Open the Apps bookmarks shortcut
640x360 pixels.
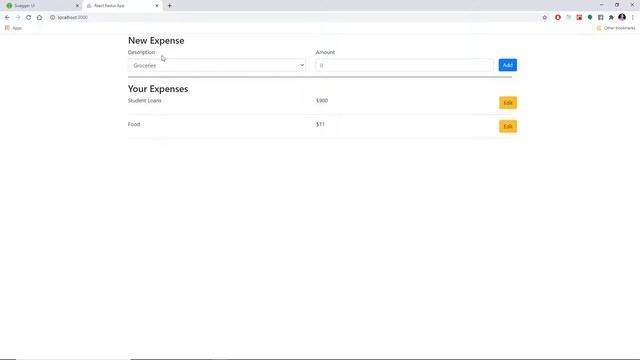click(13, 28)
